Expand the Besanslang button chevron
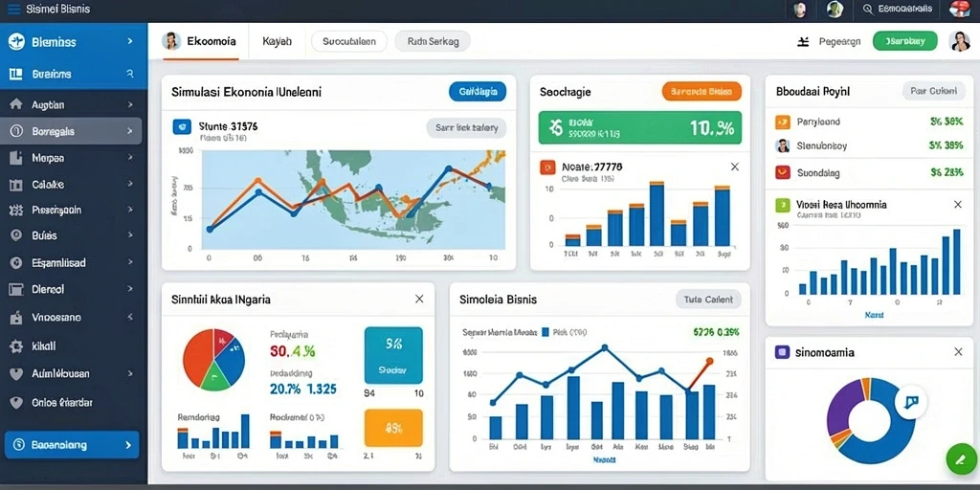 pyautogui.click(x=128, y=445)
